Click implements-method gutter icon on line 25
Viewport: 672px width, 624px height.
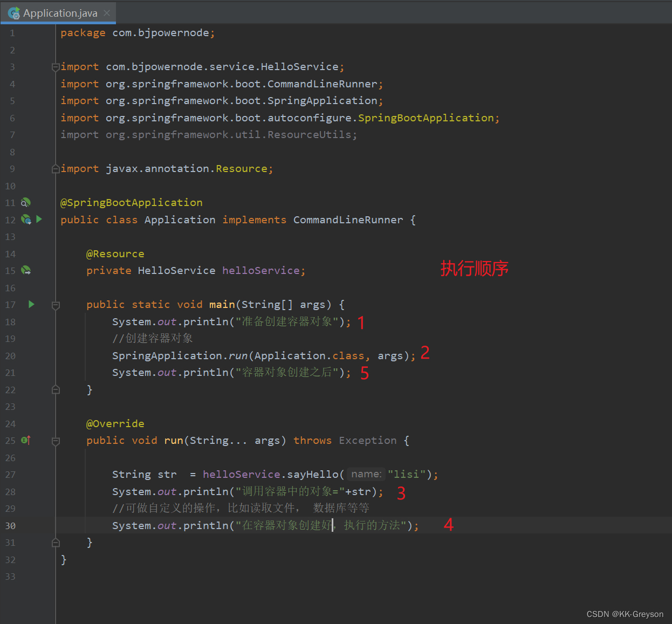25,441
